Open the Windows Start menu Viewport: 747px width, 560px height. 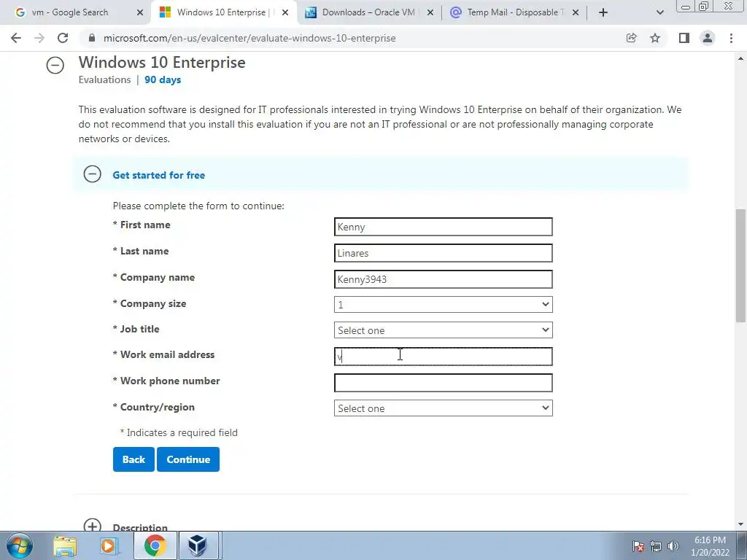click(x=20, y=545)
